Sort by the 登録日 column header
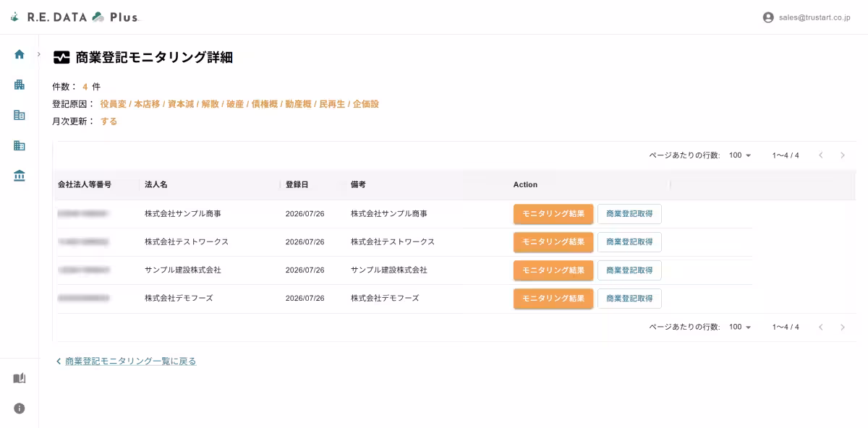Viewport: 868px width, 428px height. 297,185
